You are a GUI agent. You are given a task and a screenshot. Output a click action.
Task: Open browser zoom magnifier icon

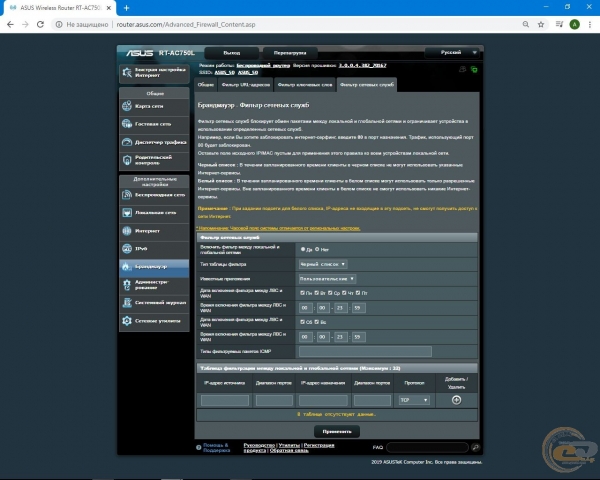point(526,24)
